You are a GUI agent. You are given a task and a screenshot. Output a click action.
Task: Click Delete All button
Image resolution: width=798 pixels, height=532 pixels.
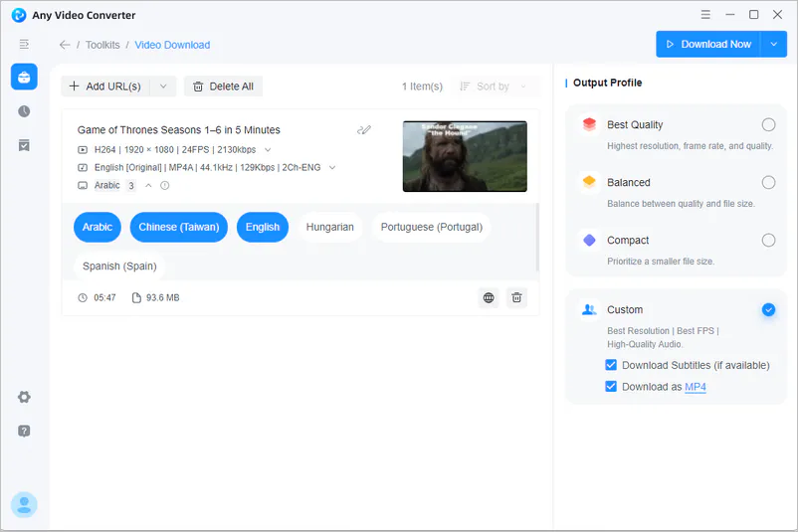coord(224,87)
